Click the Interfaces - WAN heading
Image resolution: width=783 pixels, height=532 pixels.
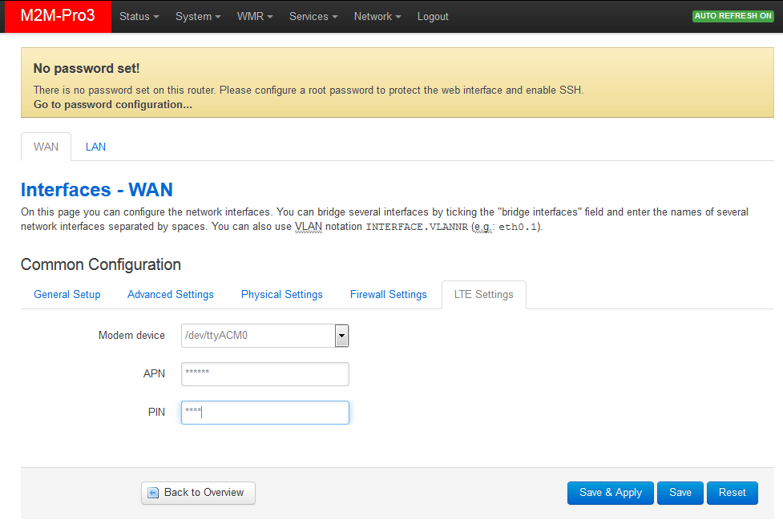(97, 190)
